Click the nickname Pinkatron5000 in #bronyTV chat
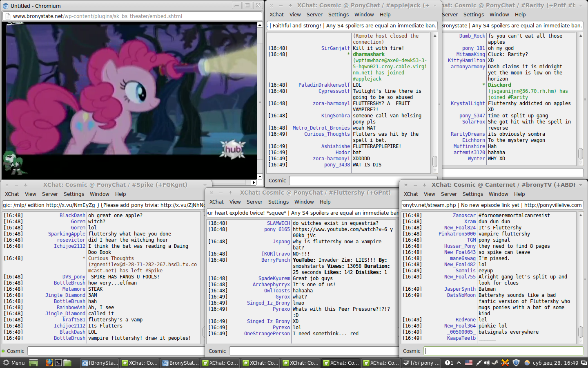 (457, 234)
